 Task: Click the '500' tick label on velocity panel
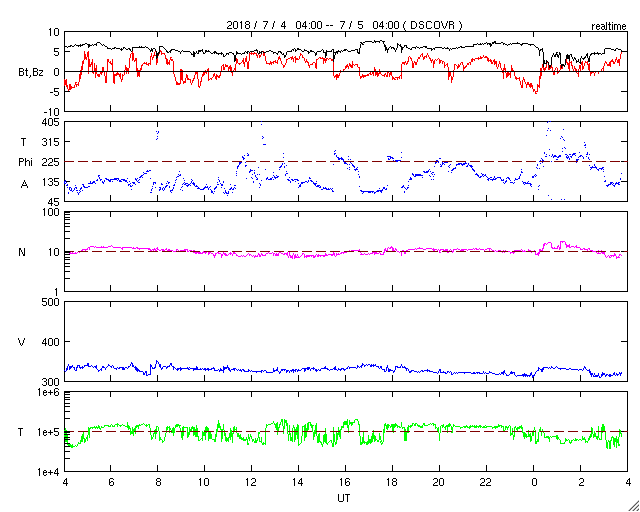(51, 302)
